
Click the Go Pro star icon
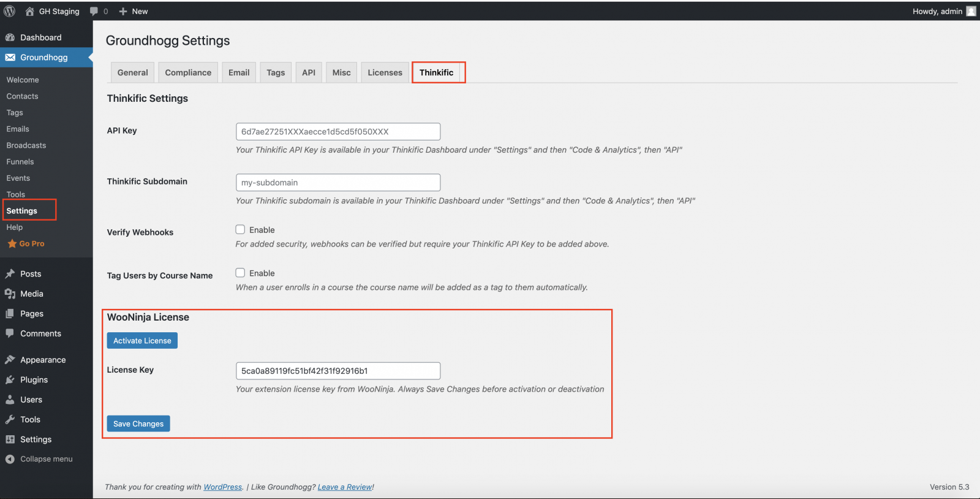[12, 243]
